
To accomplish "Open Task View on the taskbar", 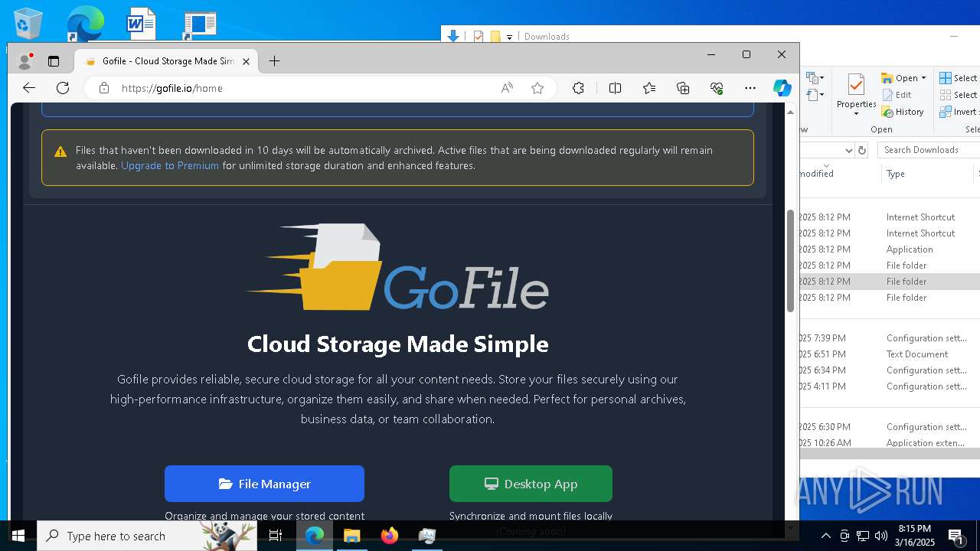I will coord(276,536).
